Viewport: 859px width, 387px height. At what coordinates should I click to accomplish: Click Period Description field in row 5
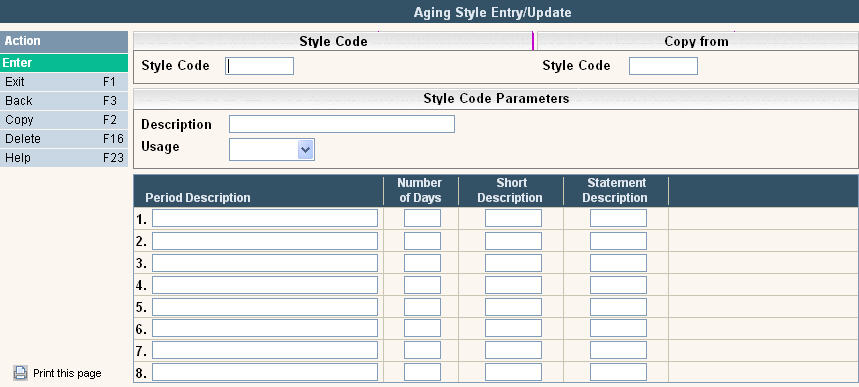tap(265, 307)
